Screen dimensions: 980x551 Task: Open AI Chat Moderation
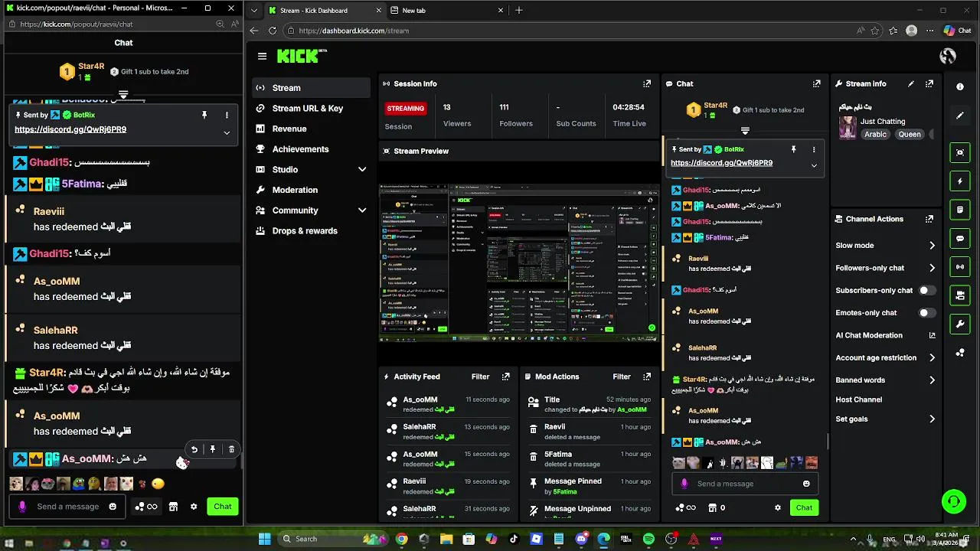click(885, 335)
